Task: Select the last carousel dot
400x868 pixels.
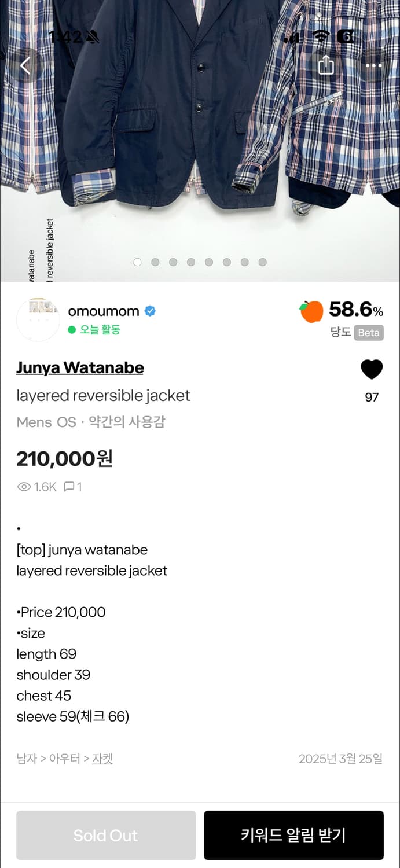Action: tap(263, 262)
